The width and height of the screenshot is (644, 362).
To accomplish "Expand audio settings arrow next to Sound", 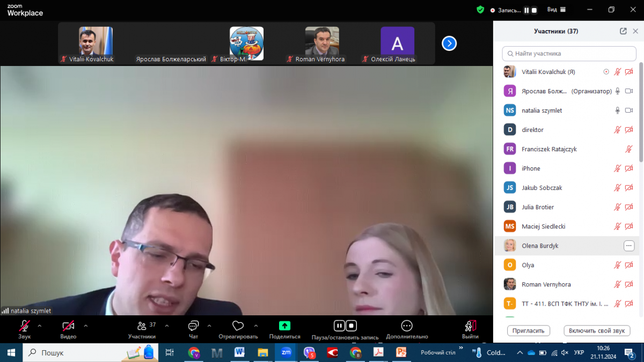I will [x=39, y=325].
